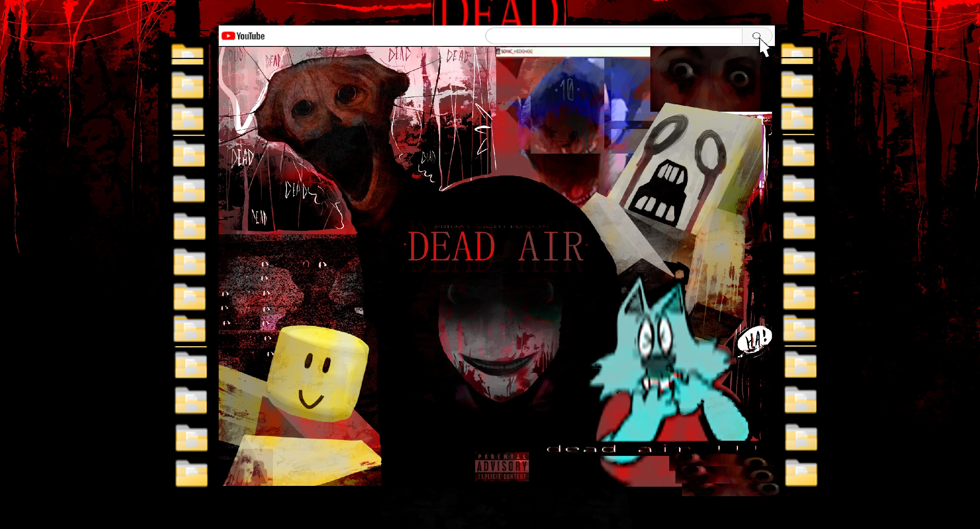
Task: Open the topmost folder in left column
Action: pos(187,54)
